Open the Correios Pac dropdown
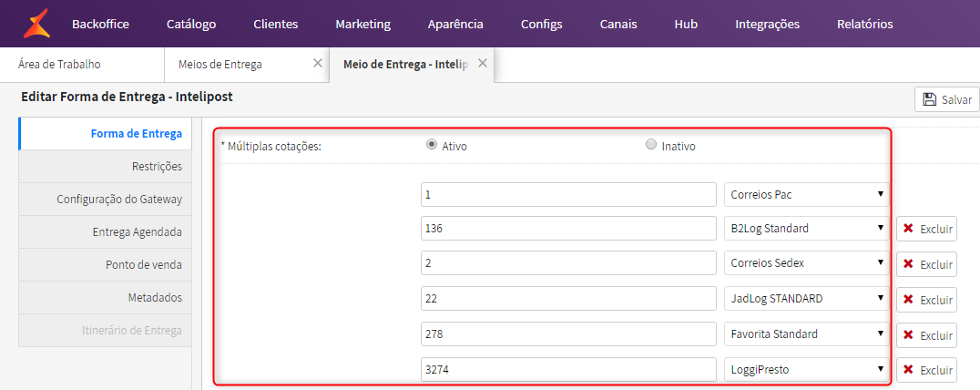This screenshot has height=390, width=980. pos(806,194)
